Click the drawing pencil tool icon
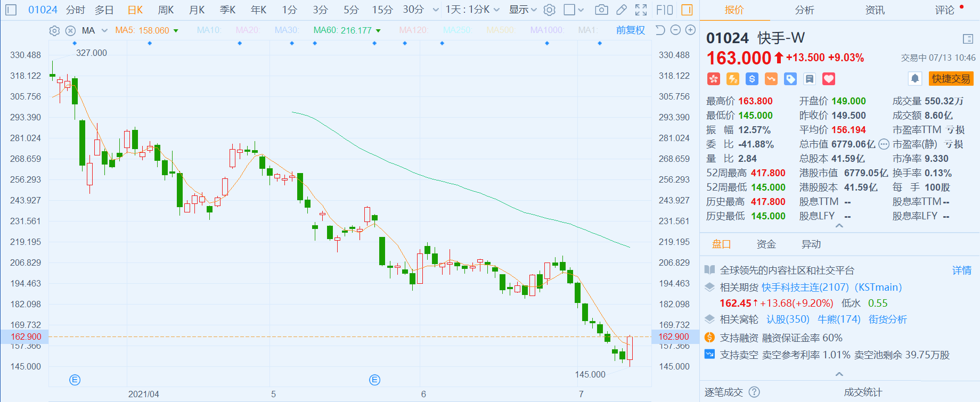Image resolution: width=980 pixels, height=402 pixels. pos(621,10)
